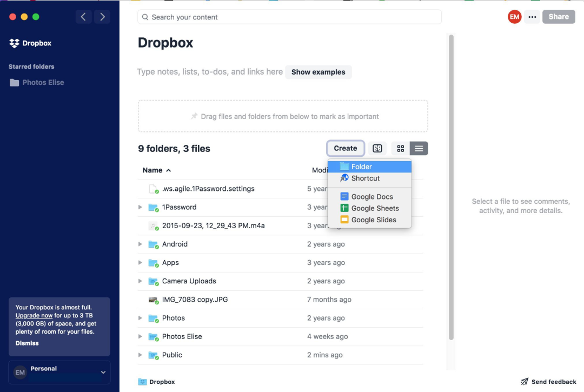Open the three-dots more options menu
This screenshot has width=584, height=392.
pyautogui.click(x=532, y=17)
